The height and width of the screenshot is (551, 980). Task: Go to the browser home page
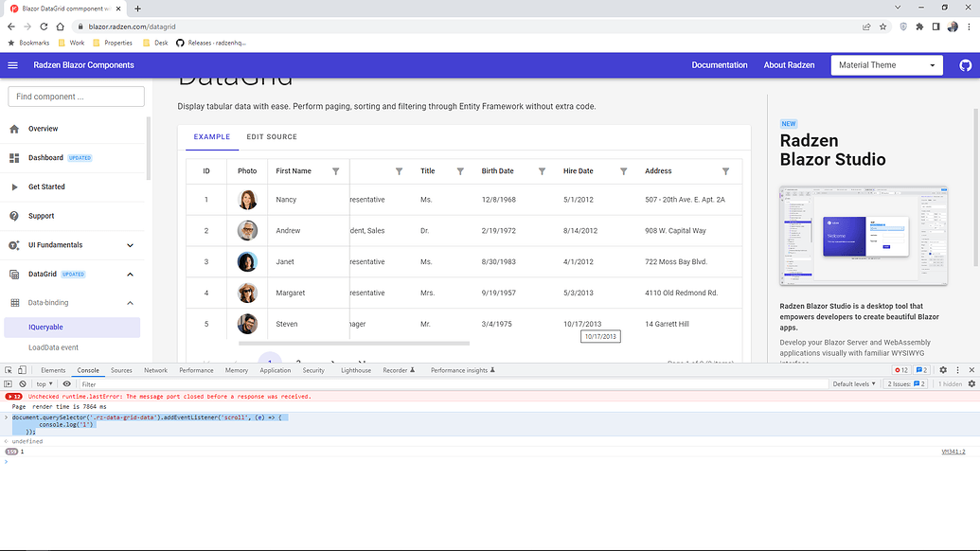[x=60, y=27]
